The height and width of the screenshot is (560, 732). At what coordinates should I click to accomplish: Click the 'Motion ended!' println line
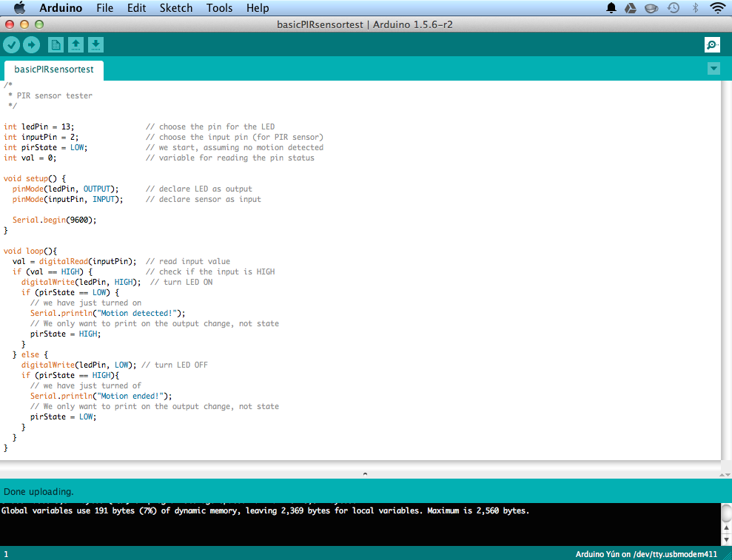[x=101, y=396]
